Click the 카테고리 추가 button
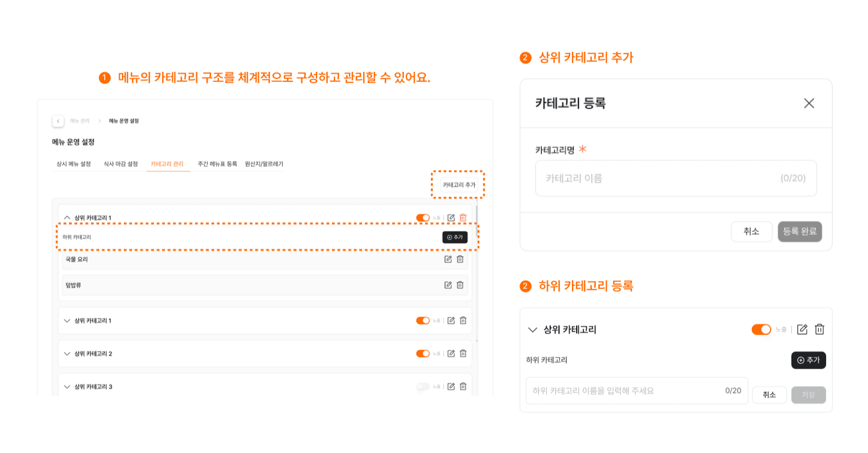The width and height of the screenshot is (868, 453). click(x=459, y=185)
